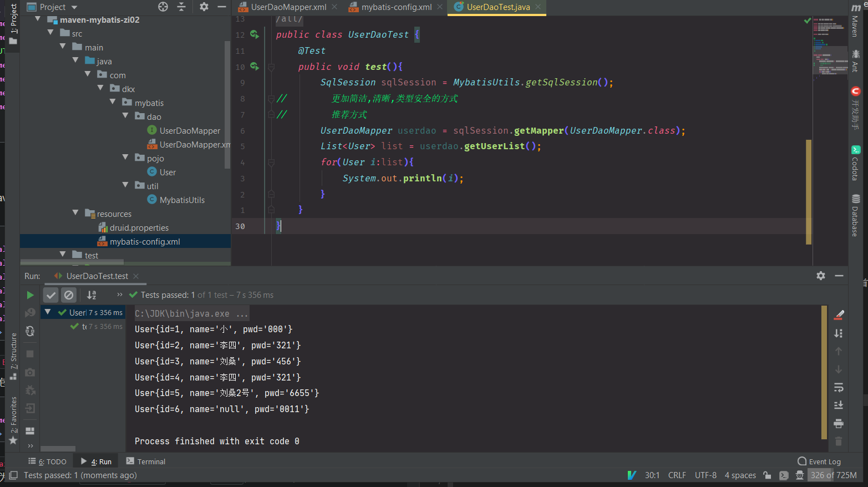
Task: Run class UserDaoTest from gutter icon
Action: click(x=255, y=34)
